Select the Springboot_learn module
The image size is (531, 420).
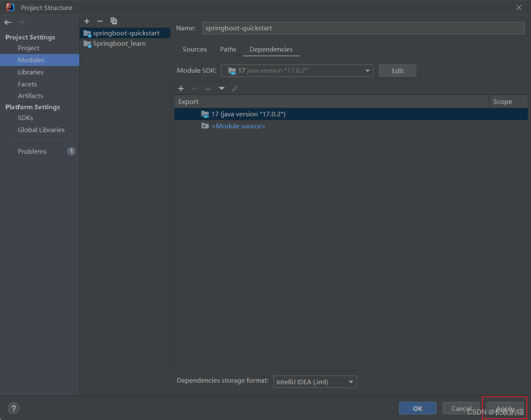(125, 44)
